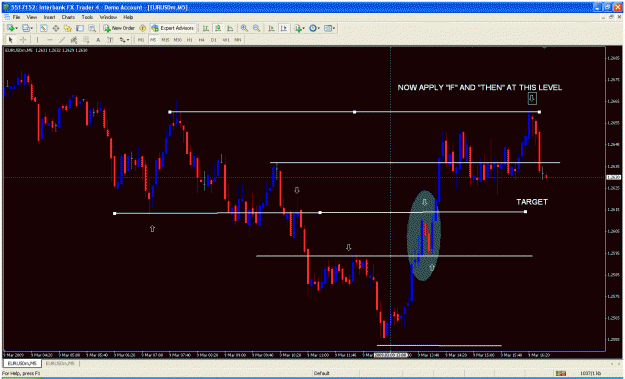625x379 pixels.
Task: Click the Default profile in status bar
Action: (321, 373)
